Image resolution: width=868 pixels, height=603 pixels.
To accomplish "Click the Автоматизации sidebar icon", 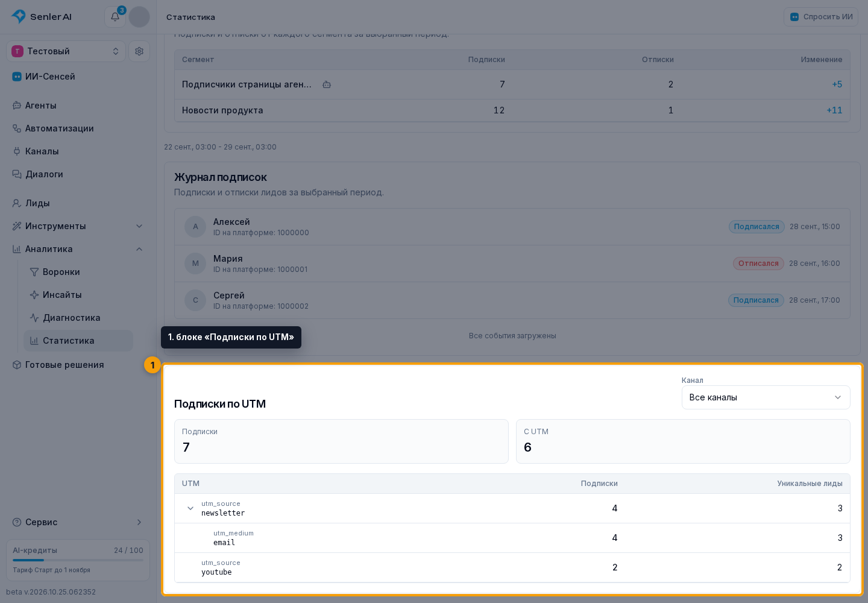I will 17,128.
